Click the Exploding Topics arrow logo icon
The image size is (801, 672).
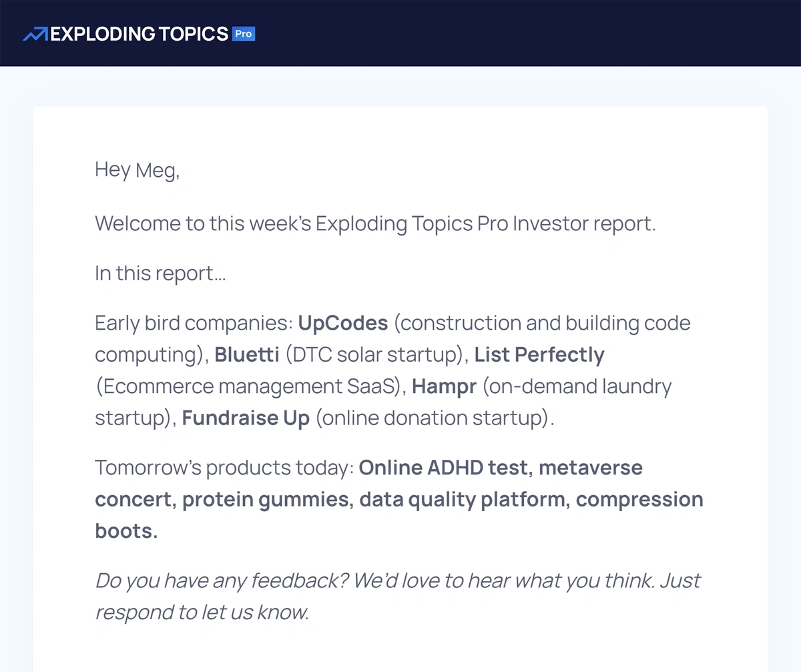pyautogui.click(x=35, y=33)
